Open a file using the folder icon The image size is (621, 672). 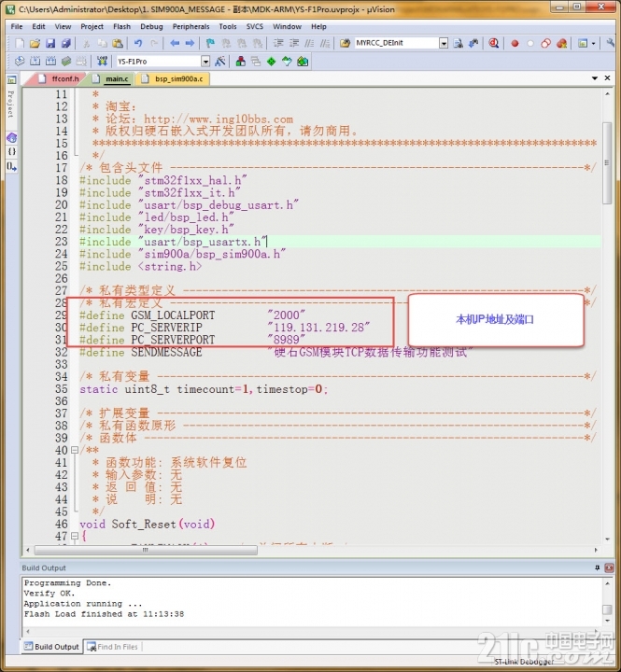coord(35,43)
